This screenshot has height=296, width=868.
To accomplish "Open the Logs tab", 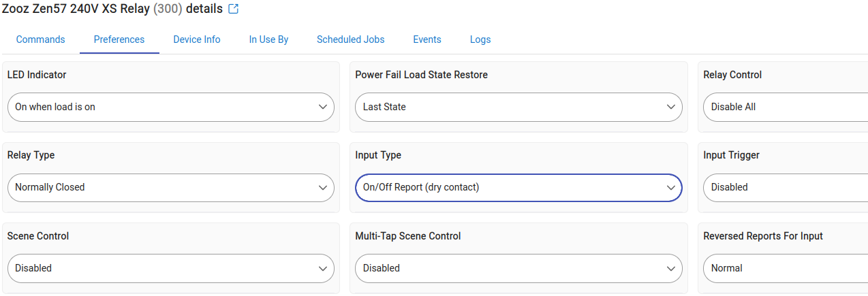I will point(480,39).
